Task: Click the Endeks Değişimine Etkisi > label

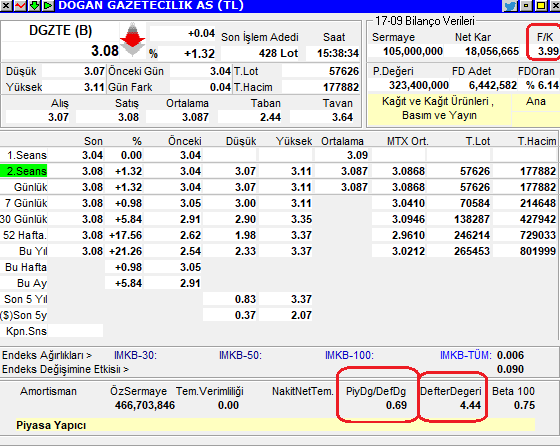Action: coord(65,369)
